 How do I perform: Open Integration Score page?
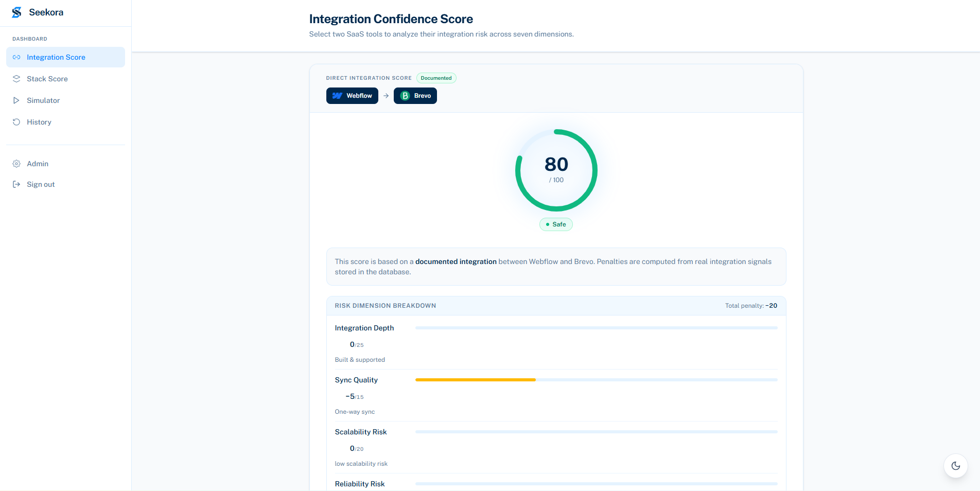65,57
